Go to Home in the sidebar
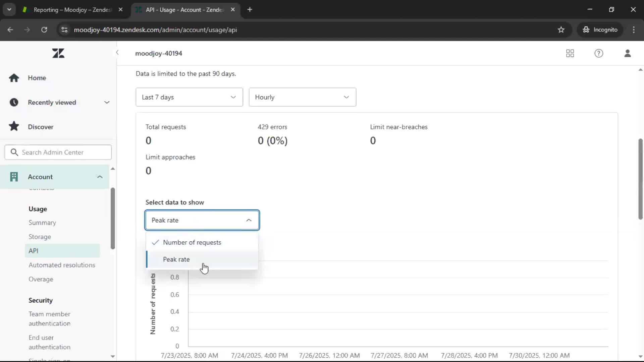This screenshot has width=644, height=362. tap(37, 78)
